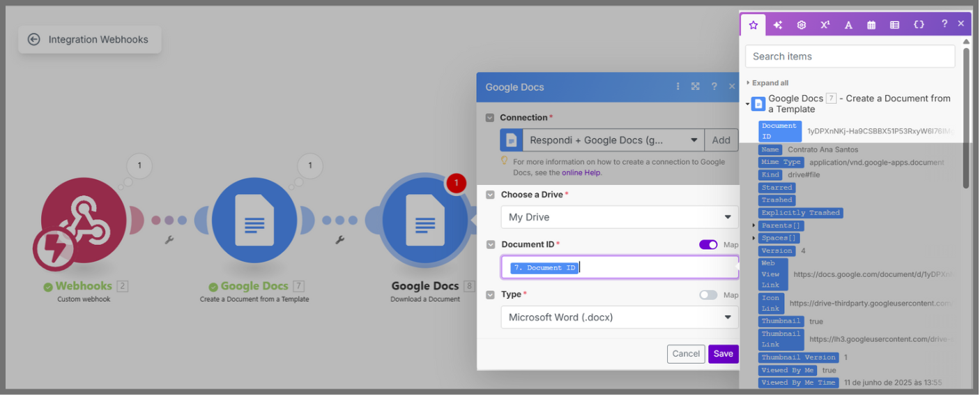Save the Google Docs module settings
The image size is (980, 395).
(723, 354)
